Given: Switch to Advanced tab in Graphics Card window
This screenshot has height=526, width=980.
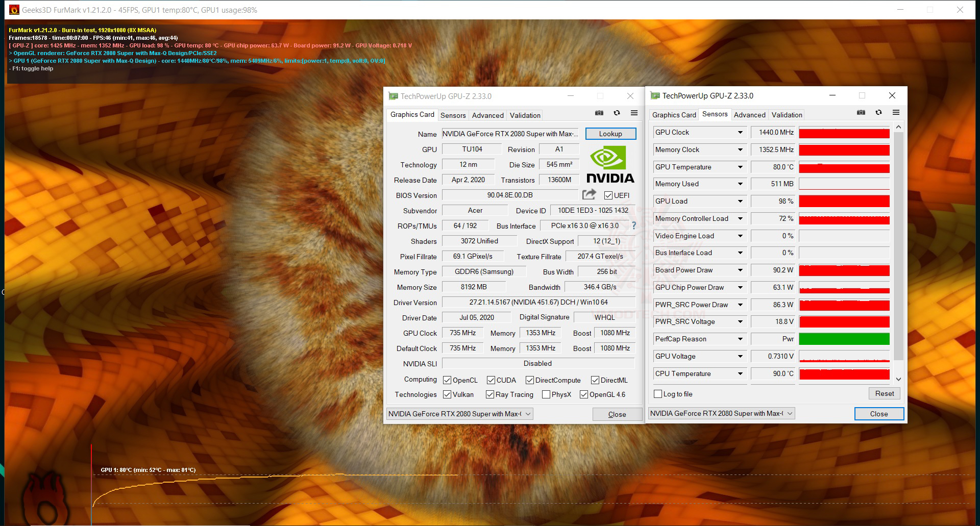Looking at the screenshot, I should pos(488,115).
